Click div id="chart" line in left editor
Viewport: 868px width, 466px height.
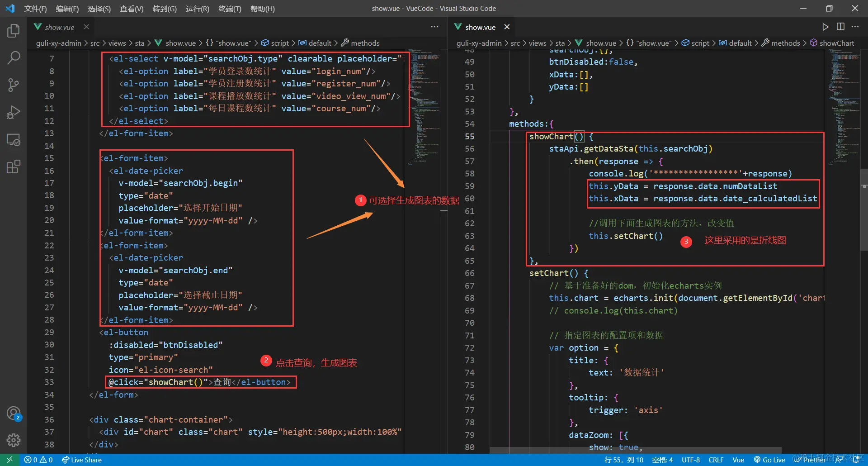tap(250, 432)
